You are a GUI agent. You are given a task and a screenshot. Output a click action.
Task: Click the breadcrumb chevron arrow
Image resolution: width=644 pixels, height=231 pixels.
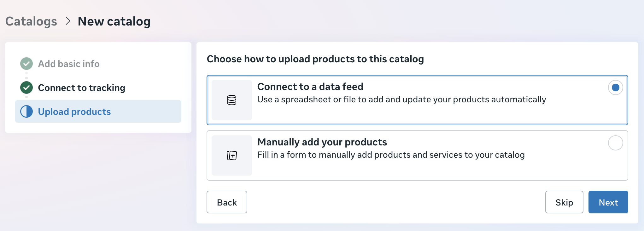[x=68, y=21]
